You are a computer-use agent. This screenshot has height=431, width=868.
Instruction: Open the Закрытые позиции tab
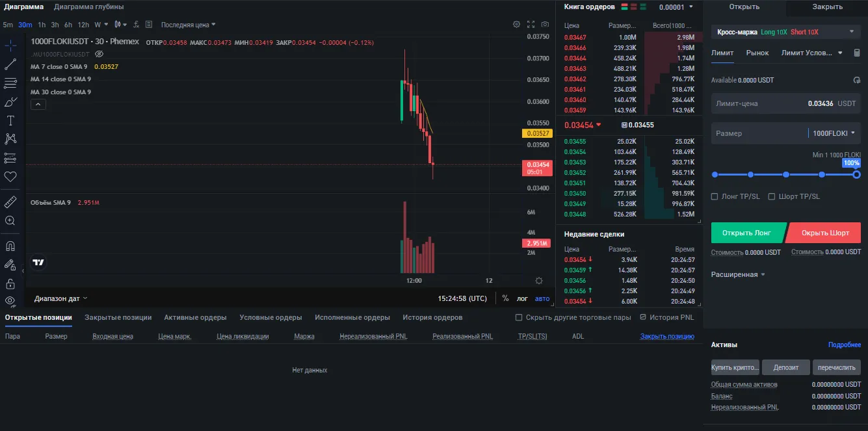118,317
